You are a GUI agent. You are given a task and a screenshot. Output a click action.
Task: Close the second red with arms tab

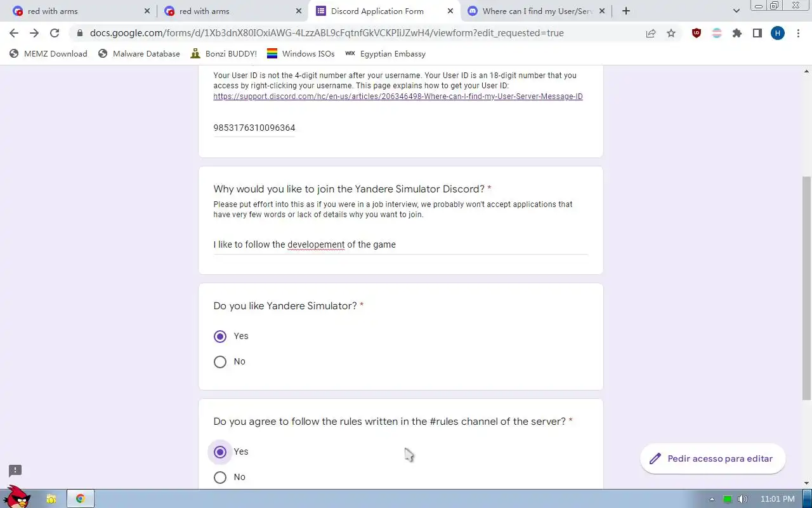tap(299, 11)
